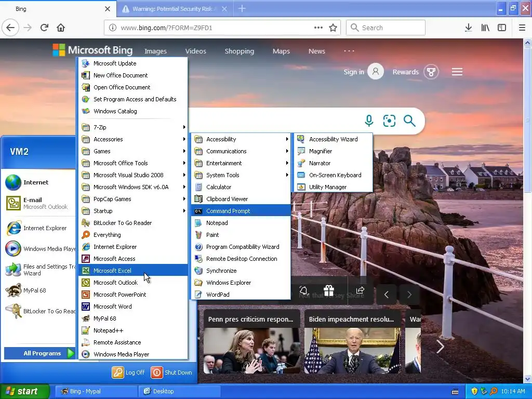Expand Communications submenu in Accessories
This screenshot has width=532, height=399.
pyautogui.click(x=241, y=151)
